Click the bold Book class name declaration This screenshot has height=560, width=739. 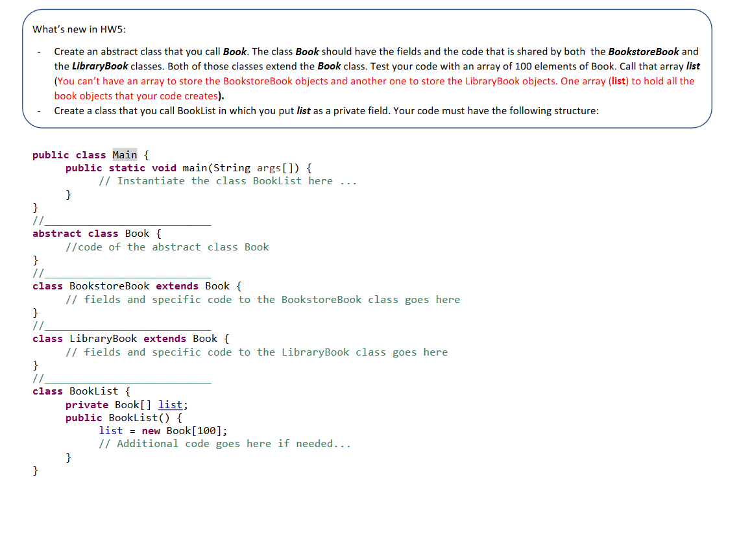click(x=137, y=233)
